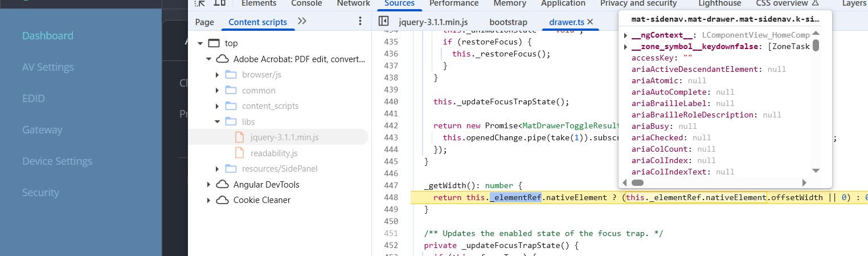Open the Layers panel tab

(854, 3)
